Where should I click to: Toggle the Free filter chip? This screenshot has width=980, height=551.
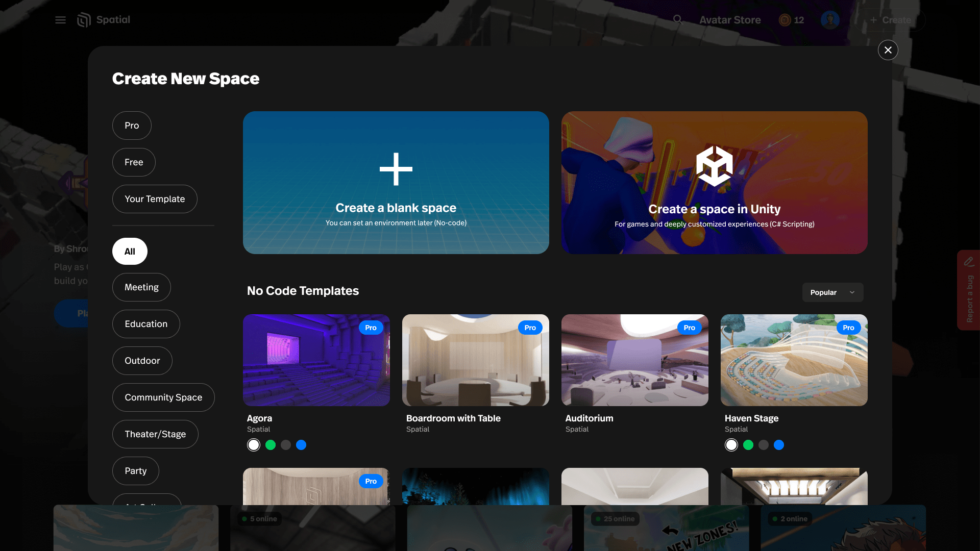coord(134,162)
